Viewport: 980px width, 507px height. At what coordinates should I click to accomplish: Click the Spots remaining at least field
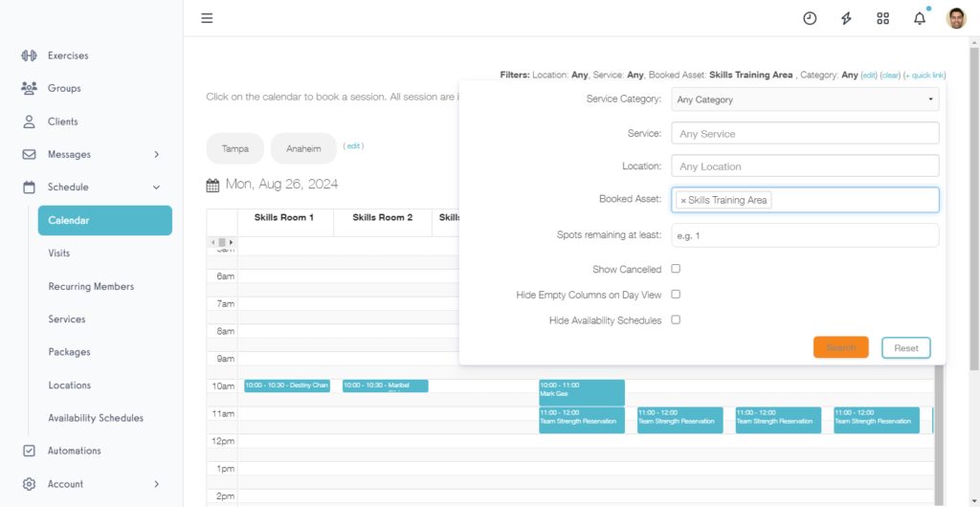804,235
